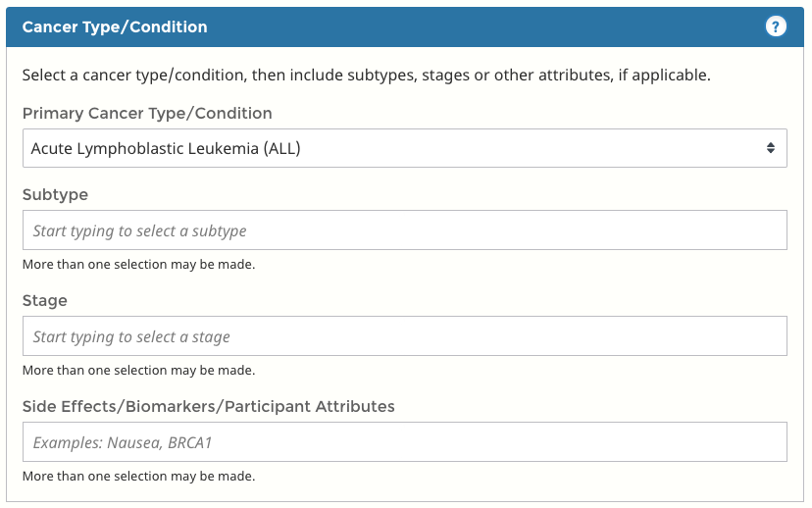Click the empty area of the blue header bar
This screenshot has height=508, width=812.
pos(490,27)
